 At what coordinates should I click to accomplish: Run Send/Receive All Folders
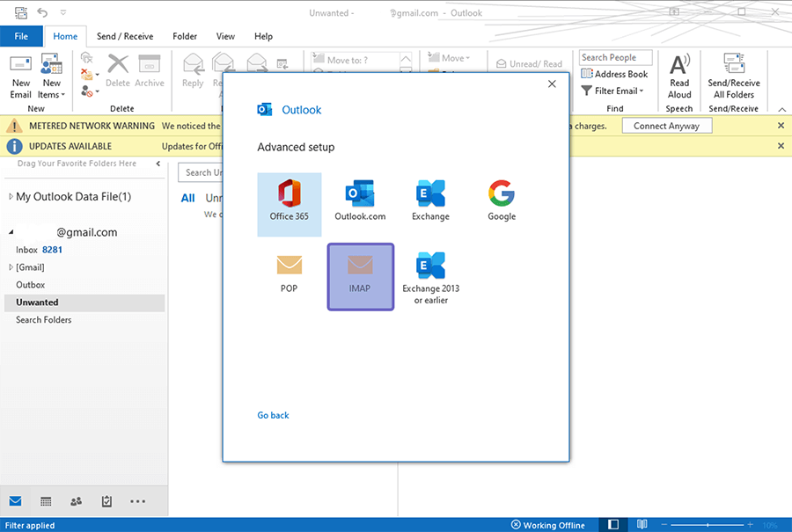click(733, 77)
